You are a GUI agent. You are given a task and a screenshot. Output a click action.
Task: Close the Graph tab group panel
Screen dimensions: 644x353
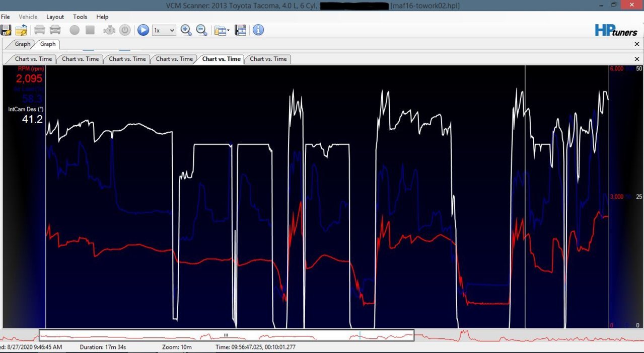(637, 44)
